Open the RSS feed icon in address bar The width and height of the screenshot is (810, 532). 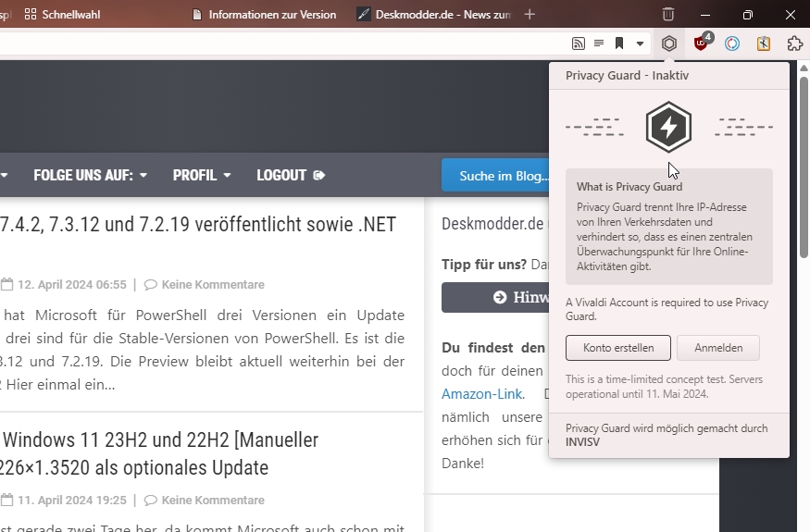click(579, 43)
